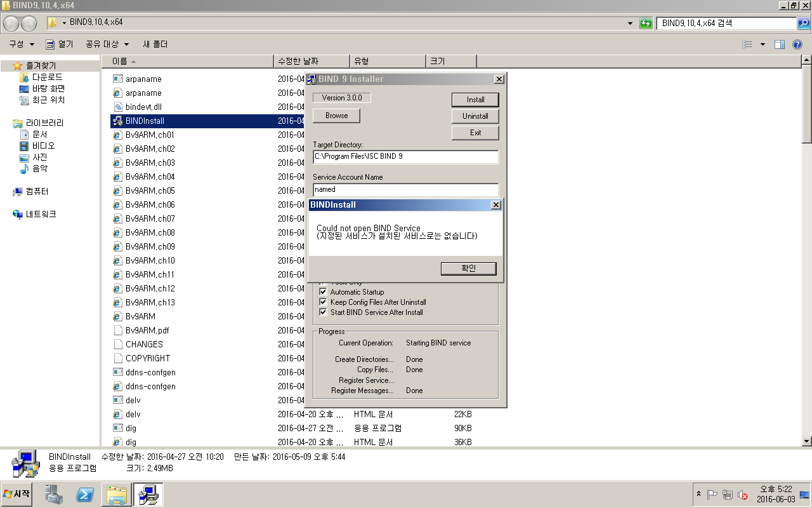Viewport: 812px width, 508px height.
Task: Click the Exit button in the installer
Action: [x=475, y=133]
